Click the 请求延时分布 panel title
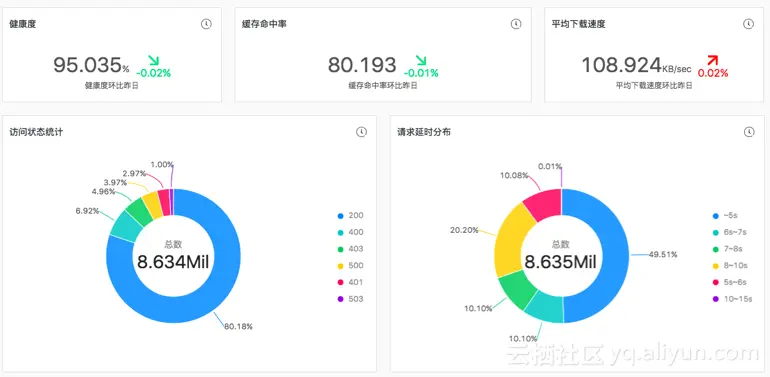770x377 pixels. pyautogui.click(x=424, y=132)
